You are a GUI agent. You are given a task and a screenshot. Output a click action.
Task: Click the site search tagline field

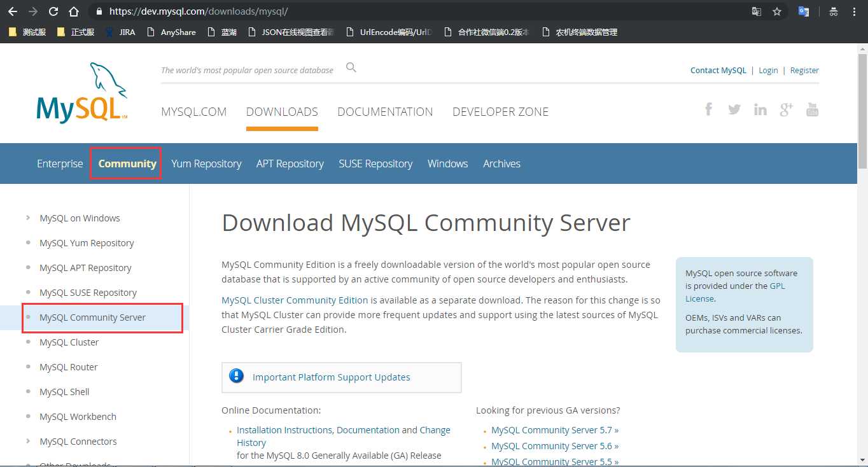pyautogui.click(x=247, y=70)
